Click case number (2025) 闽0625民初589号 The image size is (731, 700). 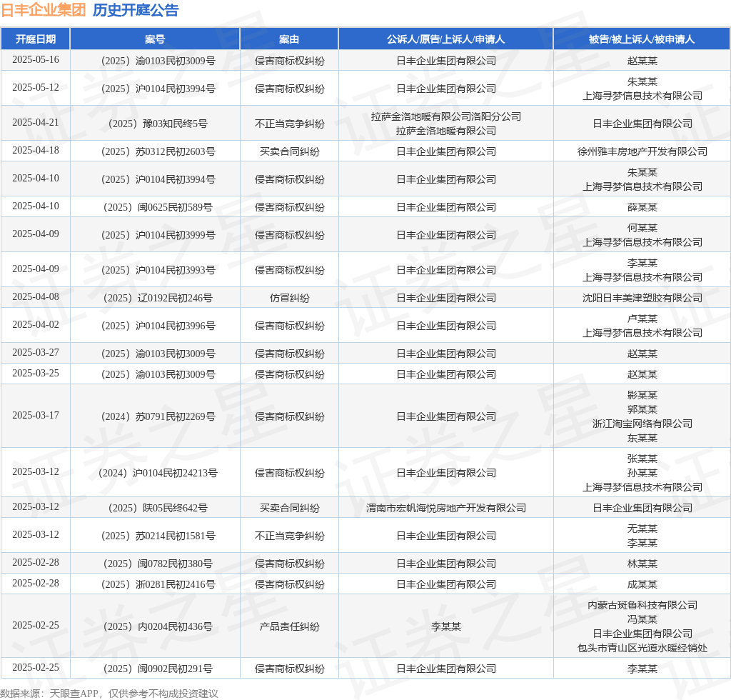158,207
